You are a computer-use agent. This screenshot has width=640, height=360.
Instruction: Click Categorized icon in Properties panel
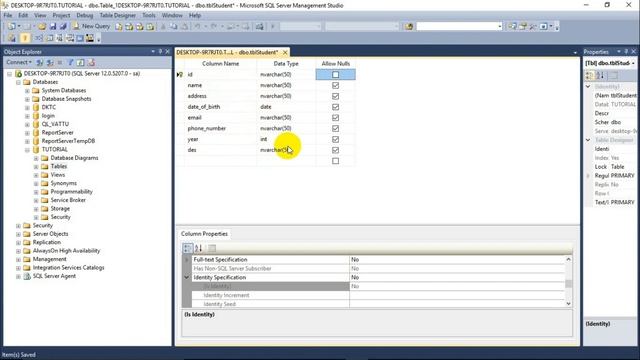pos(589,76)
